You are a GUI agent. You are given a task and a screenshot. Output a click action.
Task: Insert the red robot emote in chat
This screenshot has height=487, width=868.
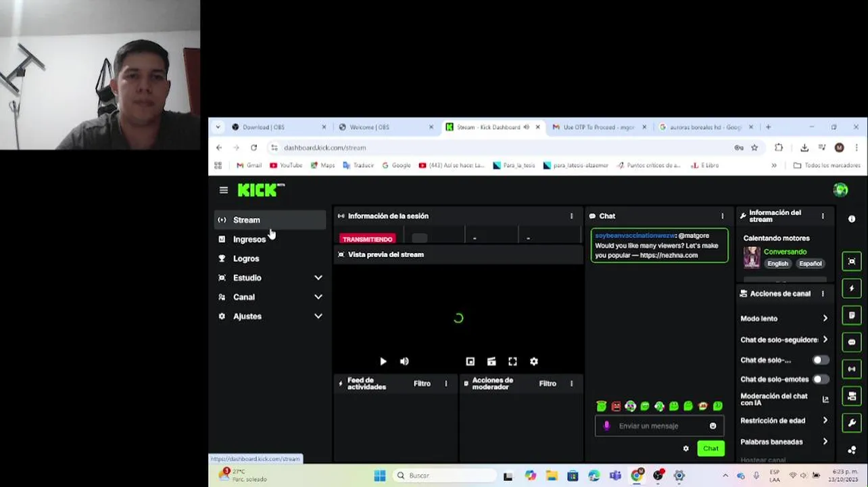(616, 406)
